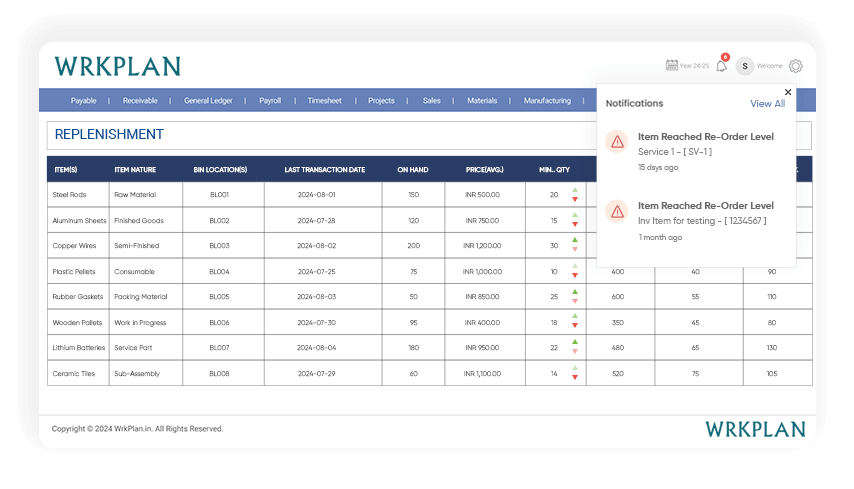The image size is (854, 489).
Task: Click warning icon for Inv Item notification
Action: pos(617,211)
